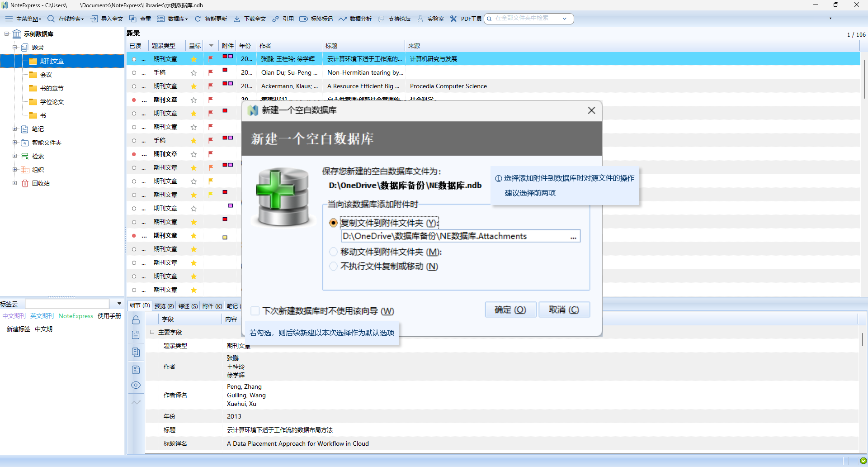Toggle read status on 云计算环境 row
The image size is (868, 467).
[134, 59]
